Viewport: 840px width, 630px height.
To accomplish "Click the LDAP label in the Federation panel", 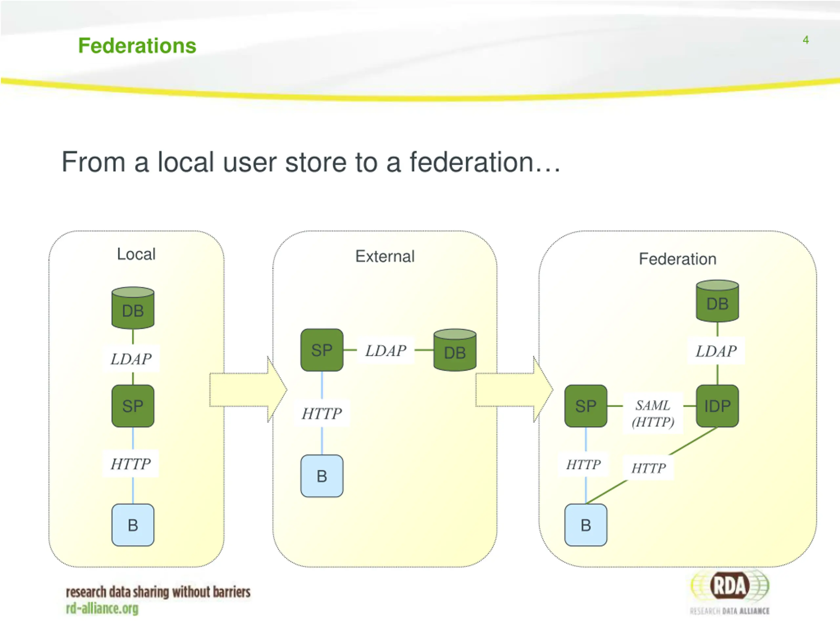I will (x=716, y=351).
